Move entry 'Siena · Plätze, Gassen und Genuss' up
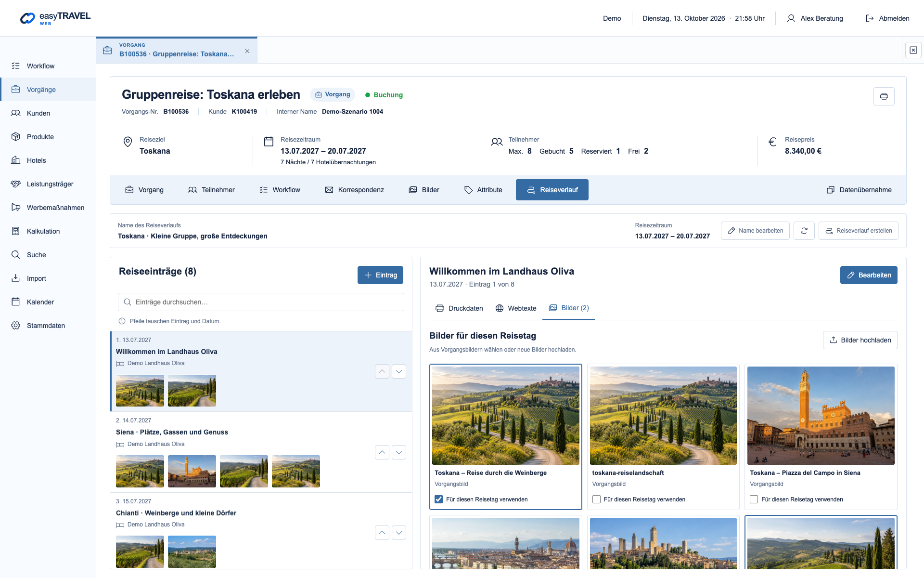Screen dimensions: 924x578 [x=382, y=452]
